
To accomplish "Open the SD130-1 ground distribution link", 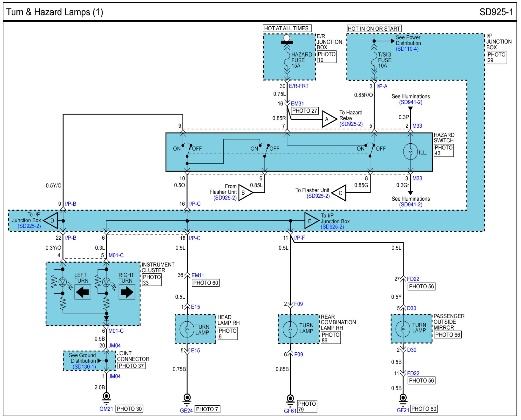I will (84, 367).
